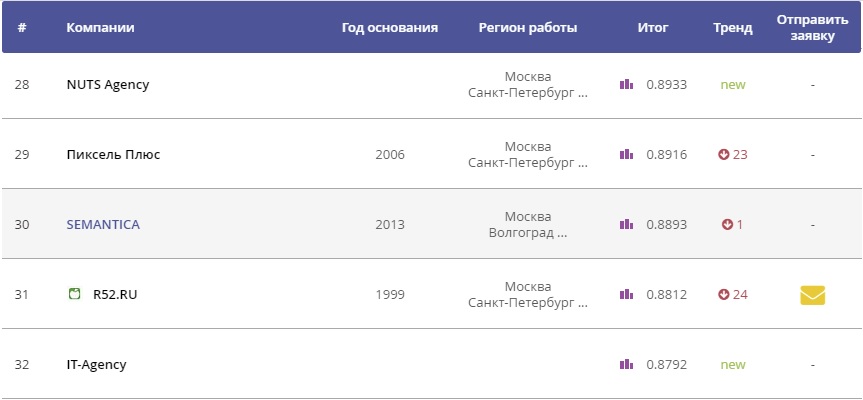This screenshot has height=400, width=863.
Task: Click the green logo icon beside R52.RU
Action: tap(74, 294)
